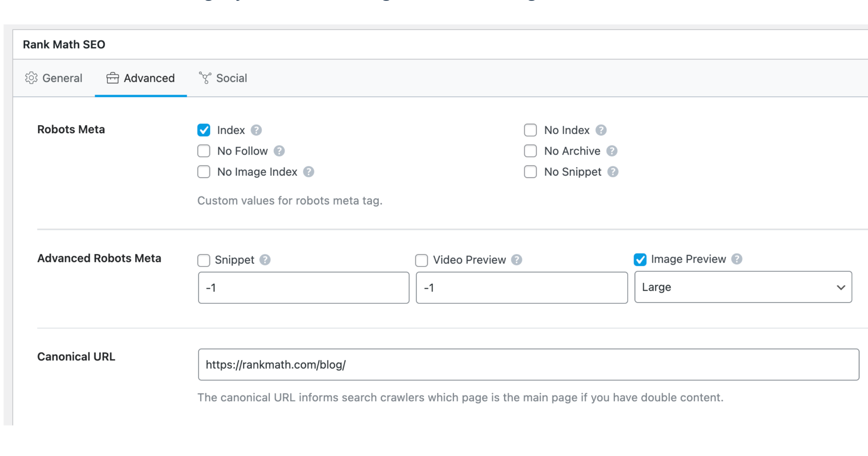Switch to the General tab
Screen dimensions: 868x456
coord(54,78)
